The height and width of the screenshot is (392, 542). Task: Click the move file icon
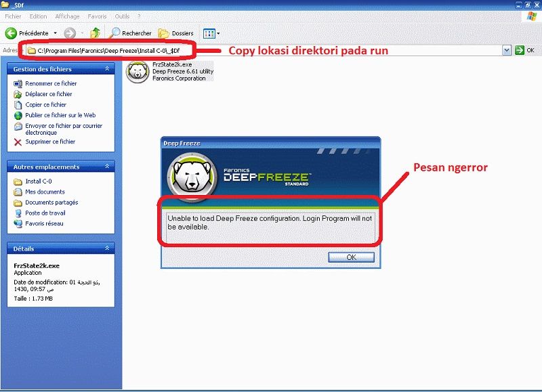(x=18, y=94)
